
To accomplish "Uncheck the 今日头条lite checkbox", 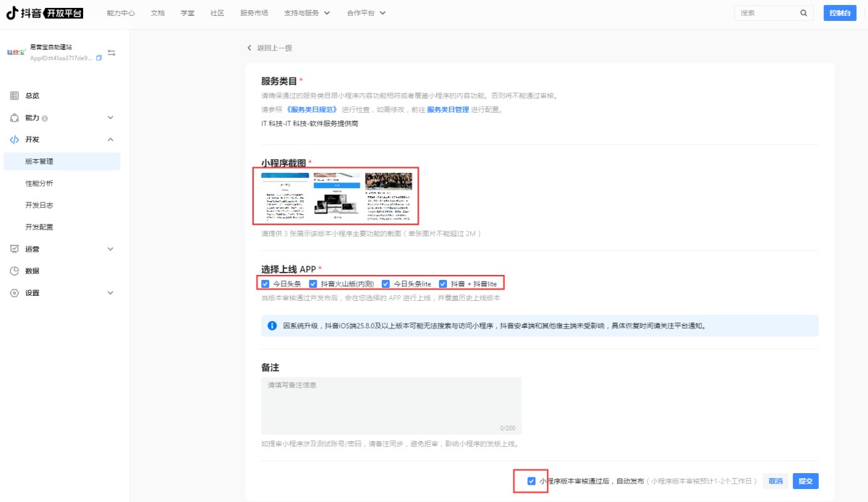I will pyautogui.click(x=386, y=284).
